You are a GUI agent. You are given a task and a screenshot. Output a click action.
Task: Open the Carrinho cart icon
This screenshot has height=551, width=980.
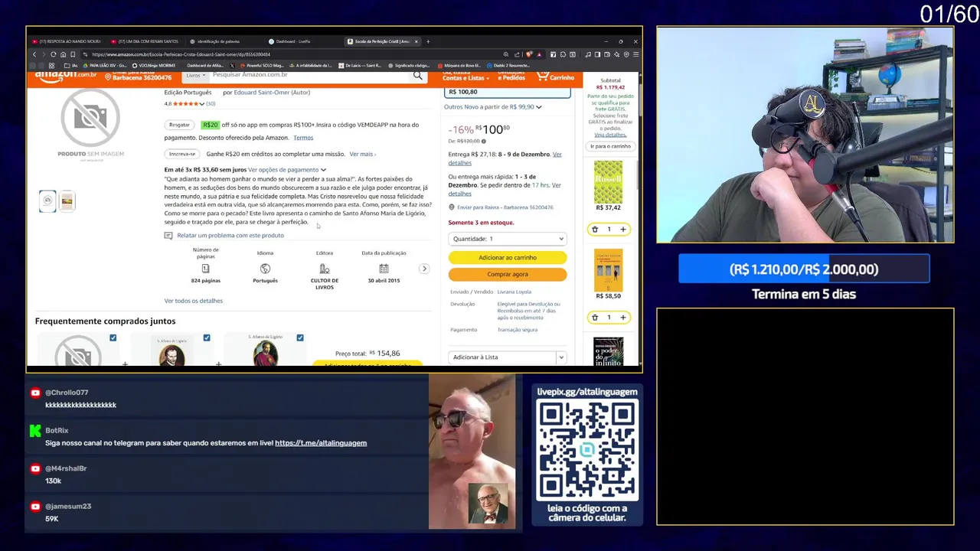point(555,77)
